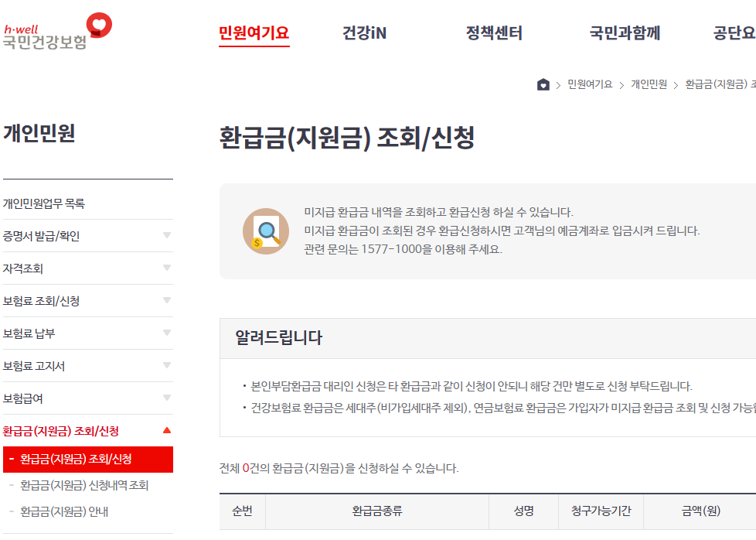Screen dimensions: 756x540
Task: Open 환급금(지원금) 신청내역 조회 submenu
Action: pyautogui.click(x=84, y=485)
